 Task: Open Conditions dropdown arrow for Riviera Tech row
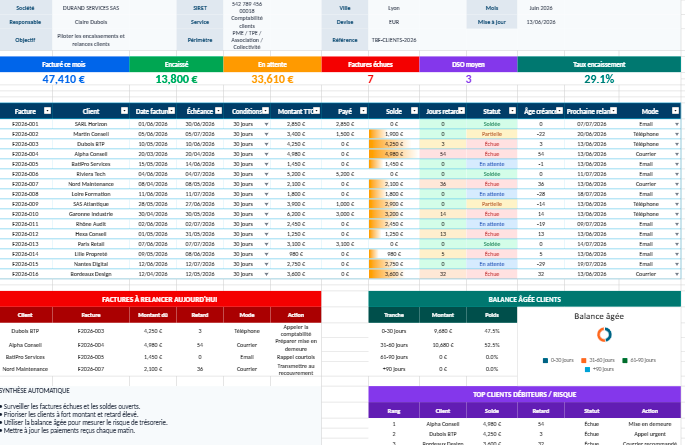click(x=266, y=174)
